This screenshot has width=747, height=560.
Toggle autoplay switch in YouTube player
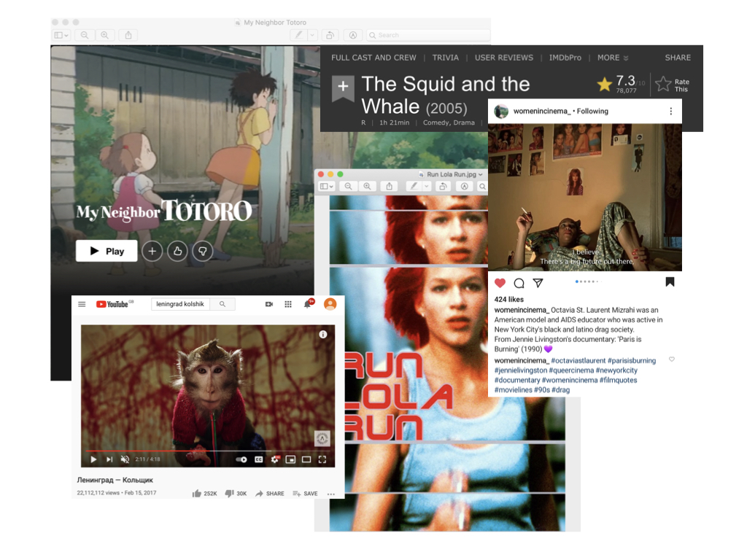tap(241, 459)
